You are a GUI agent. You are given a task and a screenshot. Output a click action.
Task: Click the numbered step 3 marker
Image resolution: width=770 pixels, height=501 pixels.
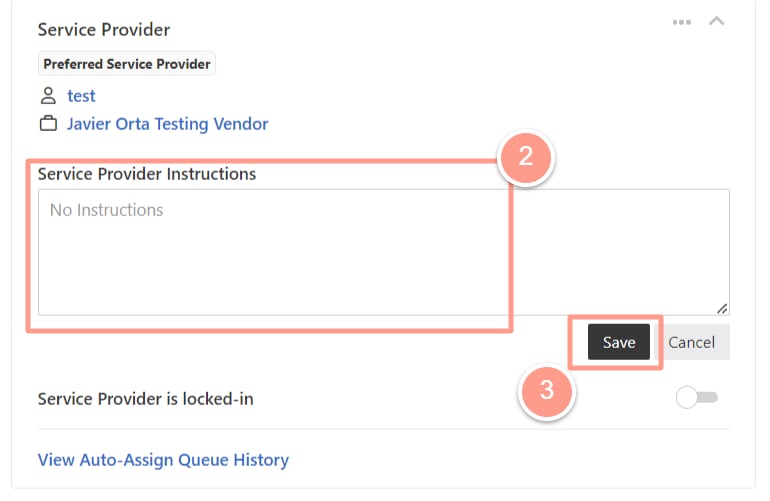tap(547, 390)
